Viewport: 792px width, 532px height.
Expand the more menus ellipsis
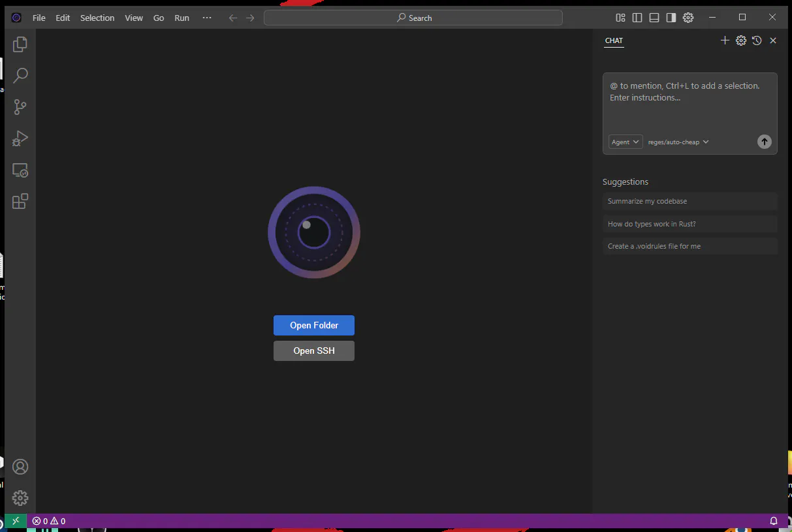(207, 18)
